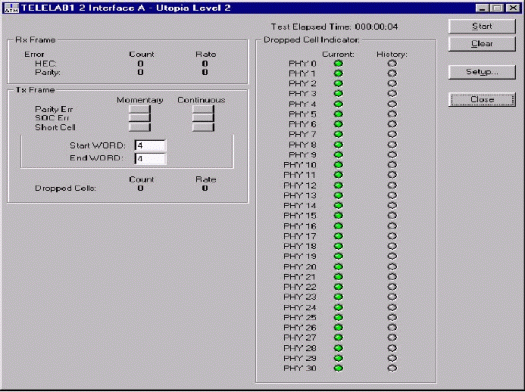This screenshot has height=392, width=525.
Task: Toggle Short Cell Momentary button
Action: point(140,127)
